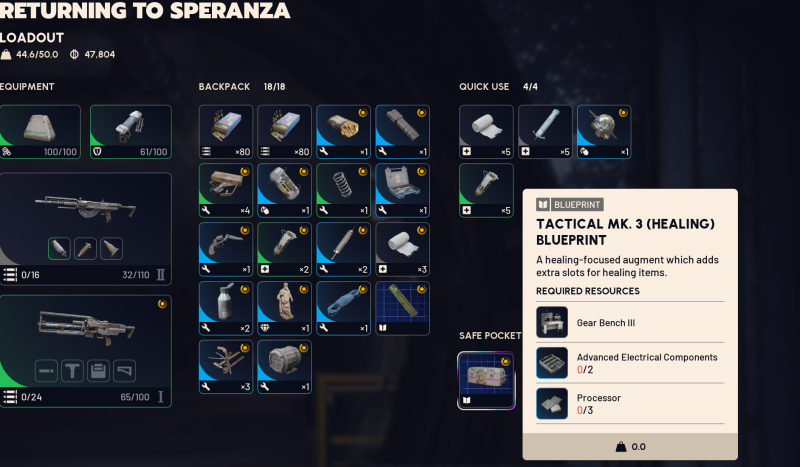
Task: Select first weapon with 32/110 durability
Action: pyautogui.click(x=85, y=229)
